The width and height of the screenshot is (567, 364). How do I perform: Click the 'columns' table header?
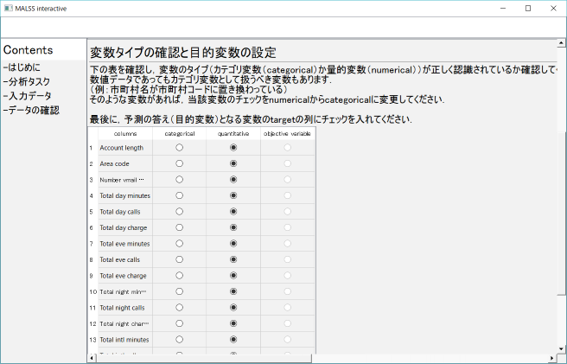tap(125, 134)
